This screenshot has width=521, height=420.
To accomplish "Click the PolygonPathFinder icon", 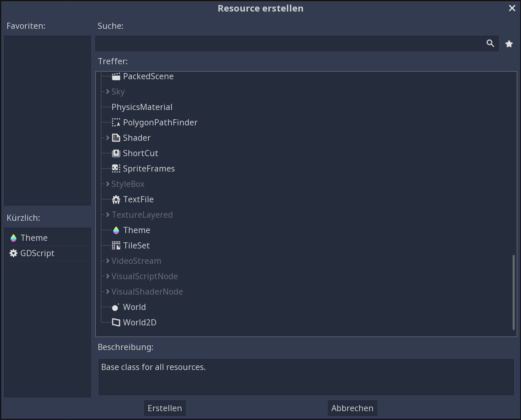I will 116,122.
